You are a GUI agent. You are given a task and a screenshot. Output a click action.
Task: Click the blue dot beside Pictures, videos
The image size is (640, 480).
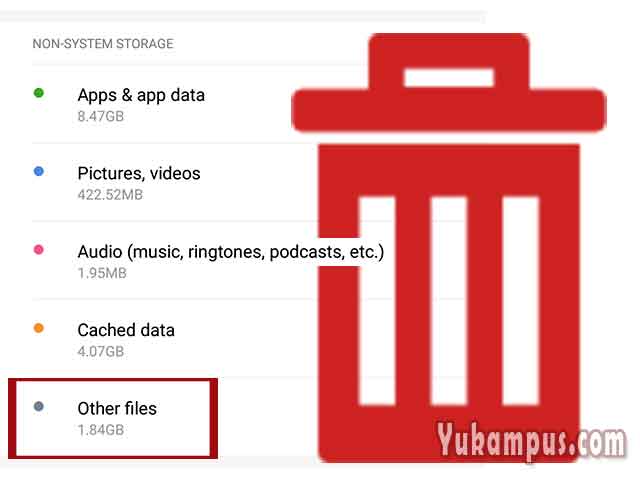(39, 171)
